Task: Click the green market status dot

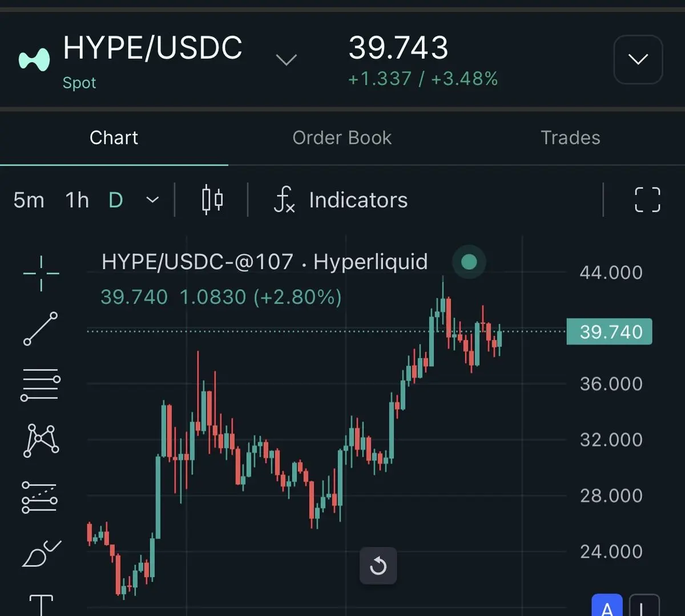Action: pos(469,262)
